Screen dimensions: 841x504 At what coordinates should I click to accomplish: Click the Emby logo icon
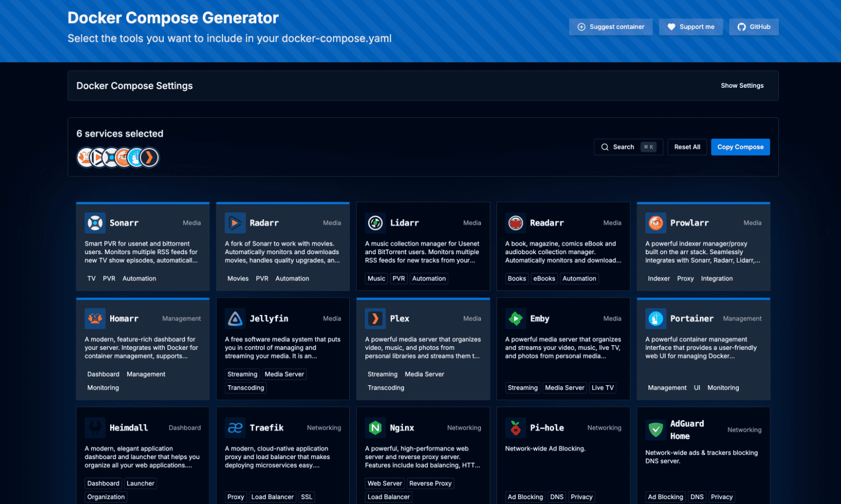tap(516, 318)
